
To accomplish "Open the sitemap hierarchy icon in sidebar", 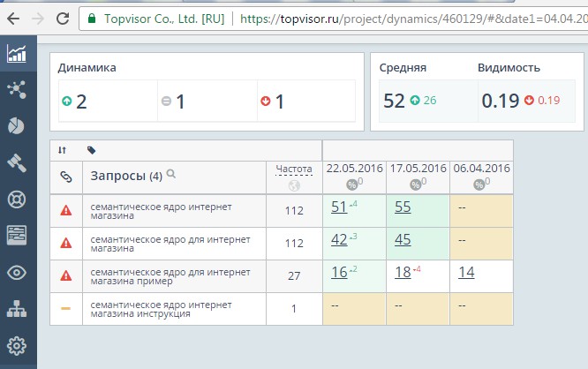I will 17,309.
